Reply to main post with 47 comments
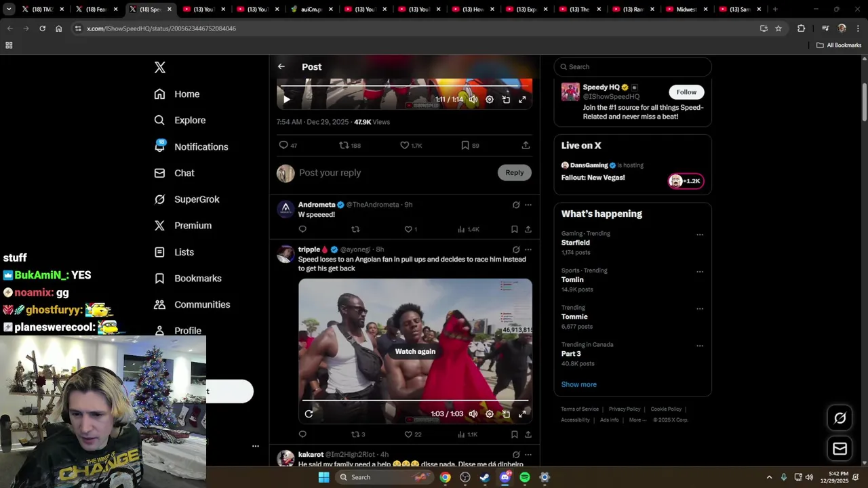The width and height of the screenshot is (868, 488). [288, 145]
